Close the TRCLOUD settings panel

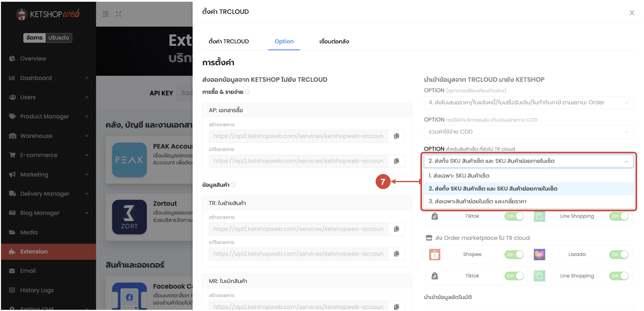tap(632, 13)
